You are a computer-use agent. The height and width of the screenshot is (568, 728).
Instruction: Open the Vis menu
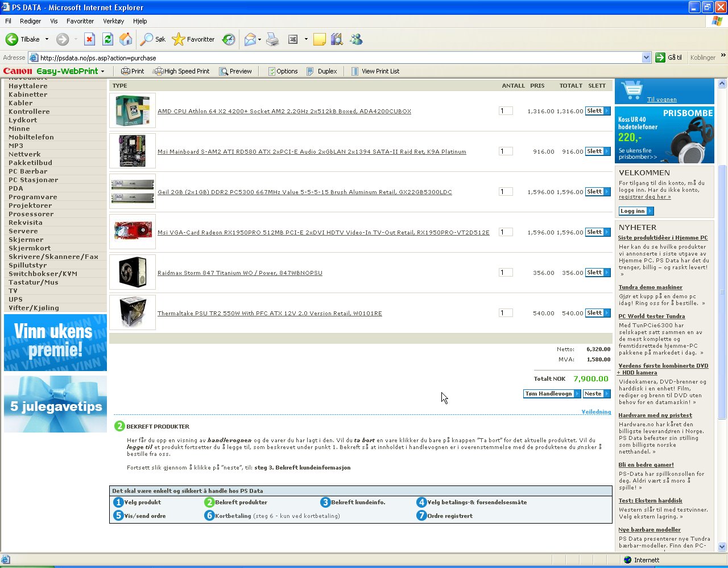pyautogui.click(x=54, y=21)
